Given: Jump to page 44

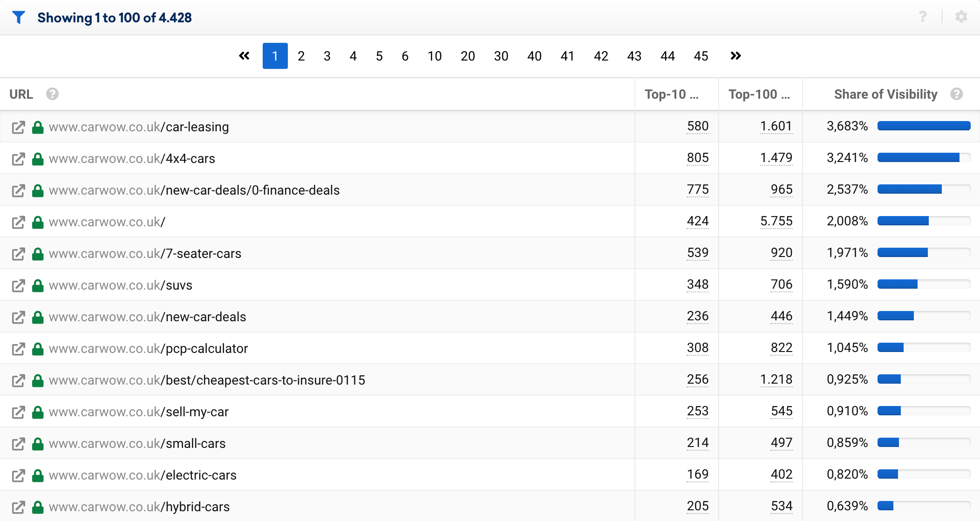Looking at the screenshot, I should tap(667, 56).
